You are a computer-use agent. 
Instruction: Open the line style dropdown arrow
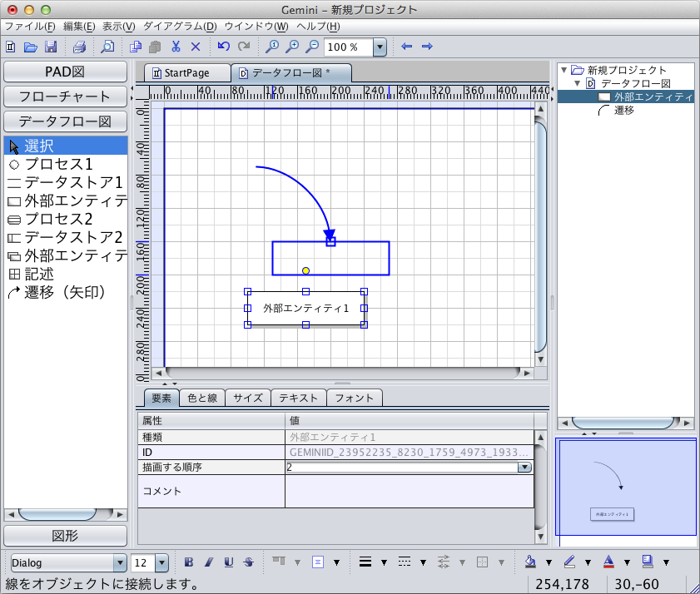pyautogui.click(x=423, y=562)
